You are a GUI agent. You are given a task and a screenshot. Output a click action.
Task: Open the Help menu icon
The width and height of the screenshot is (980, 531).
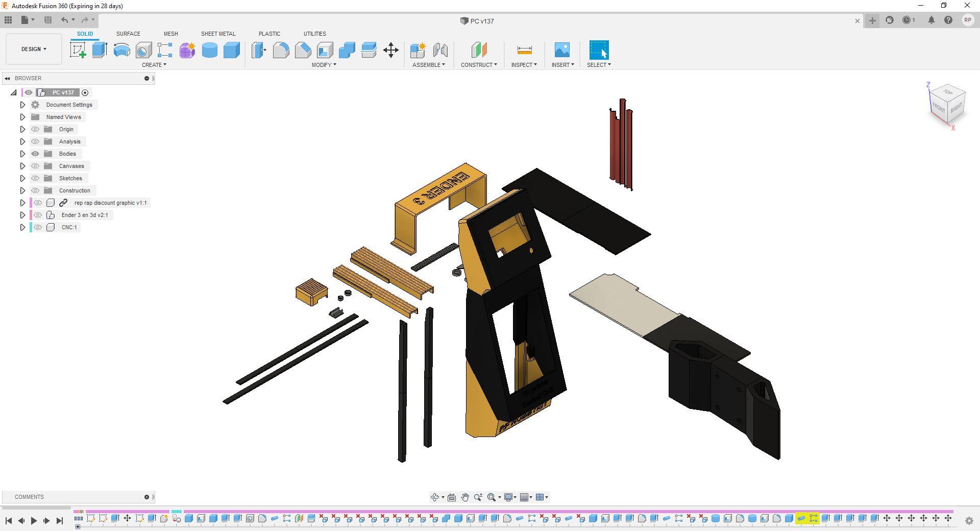point(948,20)
